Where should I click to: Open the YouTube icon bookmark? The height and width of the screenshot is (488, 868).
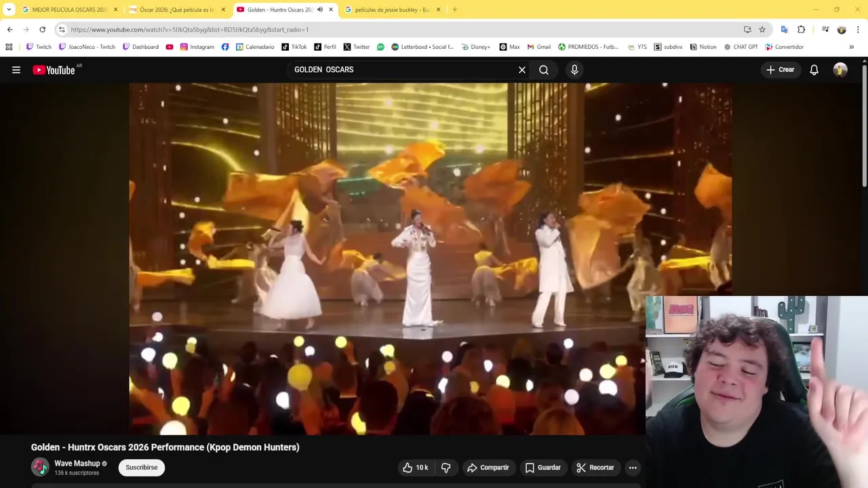click(170, 47)
